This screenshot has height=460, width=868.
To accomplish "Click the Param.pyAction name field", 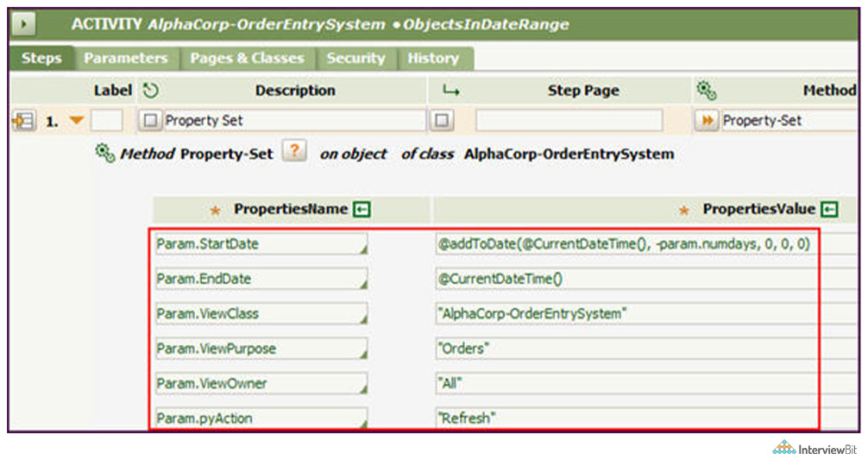I will [x=261, y=418].
